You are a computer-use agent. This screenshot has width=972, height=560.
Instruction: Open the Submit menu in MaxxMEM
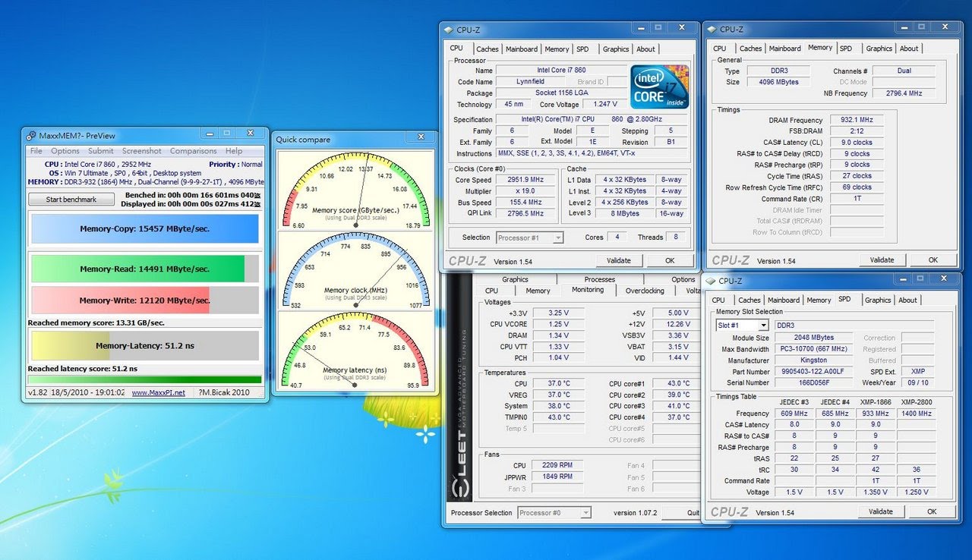100,151
